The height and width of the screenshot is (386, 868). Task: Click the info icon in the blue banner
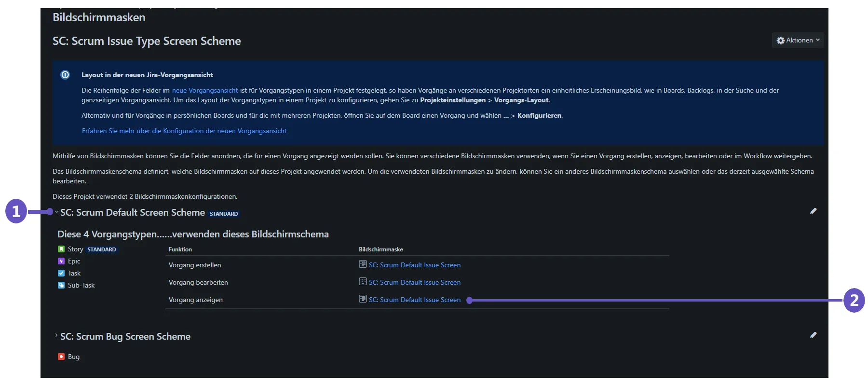(x=65, y=75)
